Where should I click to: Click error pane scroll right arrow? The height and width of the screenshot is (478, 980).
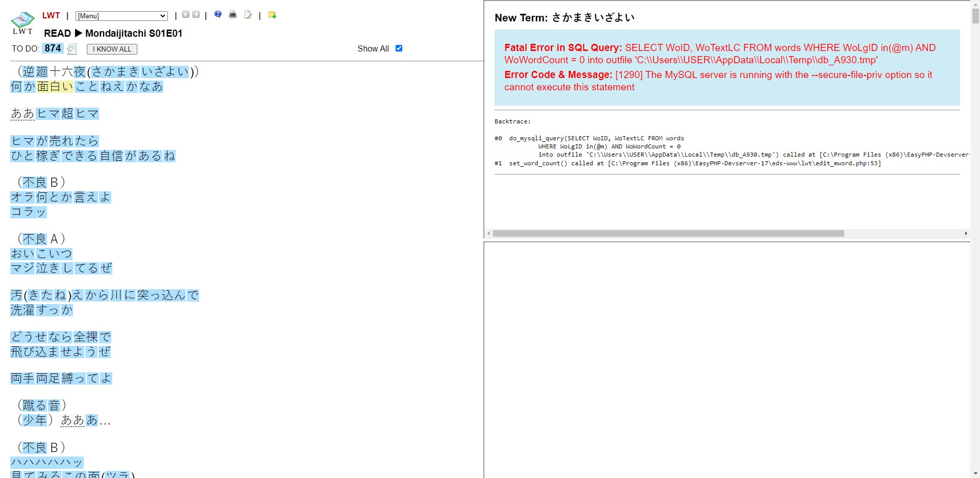966,234
